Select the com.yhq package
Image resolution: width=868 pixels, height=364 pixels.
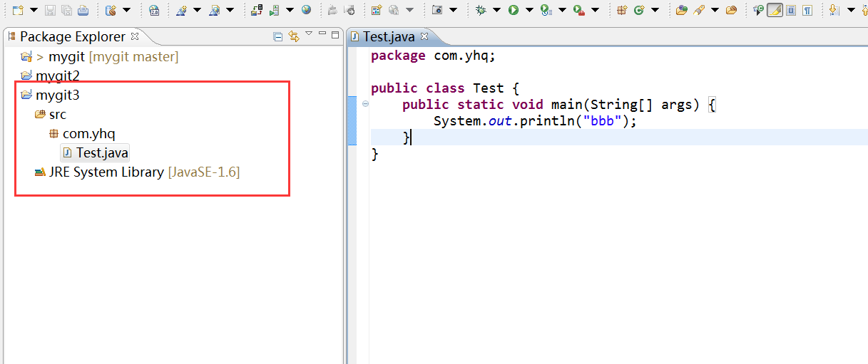tap(82, 133)
